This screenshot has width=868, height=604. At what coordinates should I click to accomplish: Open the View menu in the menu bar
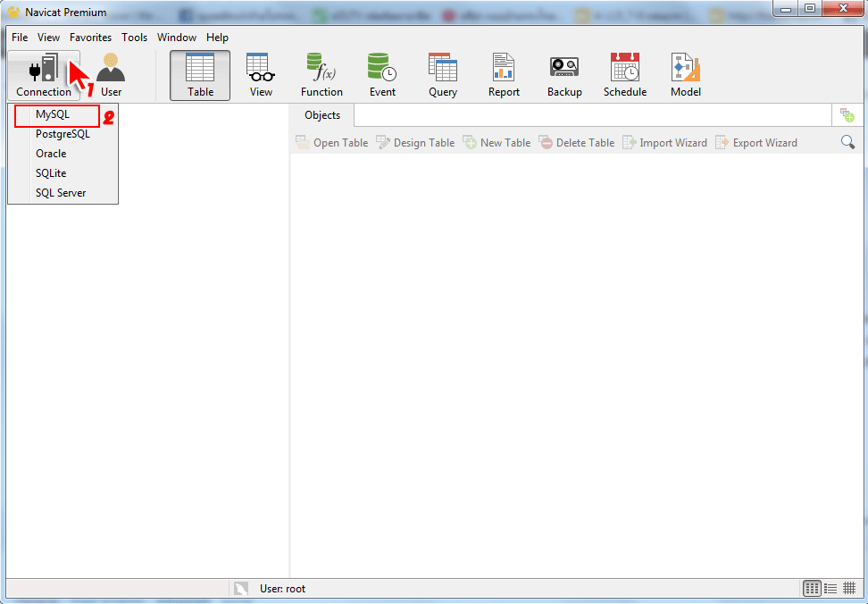click(49, 38)
